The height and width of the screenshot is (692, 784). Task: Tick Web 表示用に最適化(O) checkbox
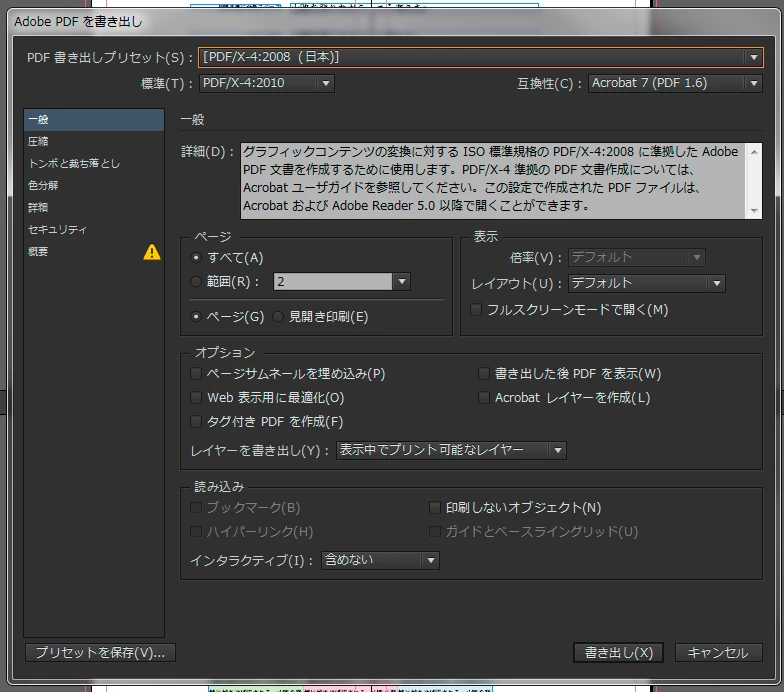click(x=196, y=398)
